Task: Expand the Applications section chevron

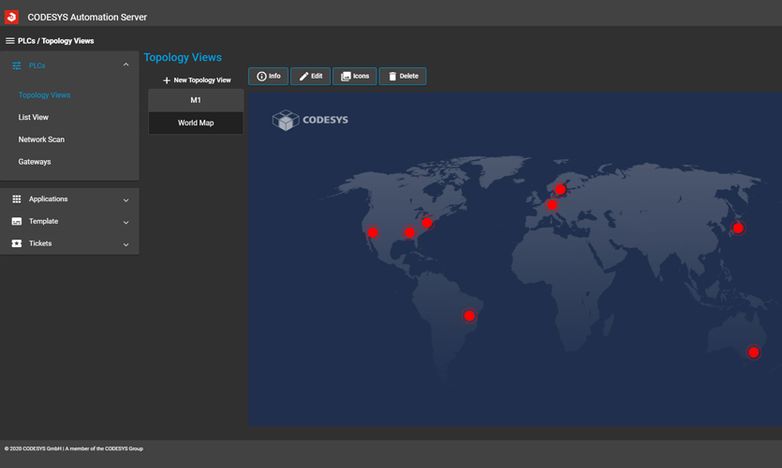Action: 126,200
